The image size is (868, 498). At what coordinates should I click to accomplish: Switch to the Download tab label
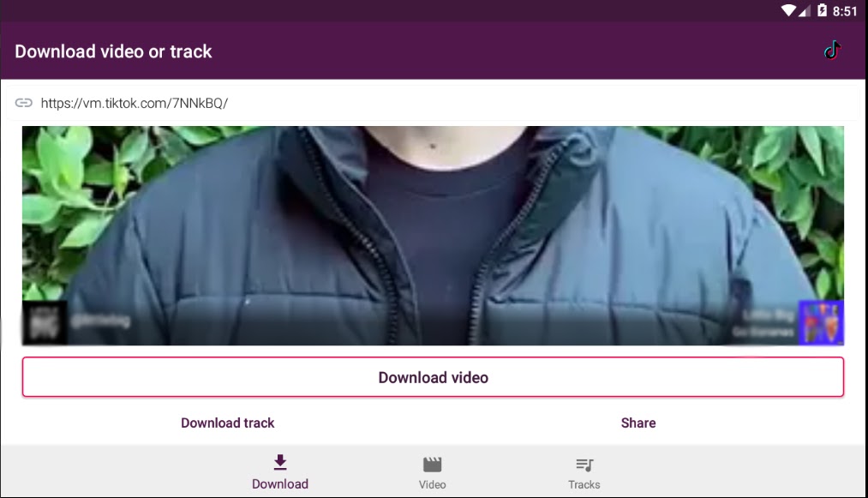280,484
